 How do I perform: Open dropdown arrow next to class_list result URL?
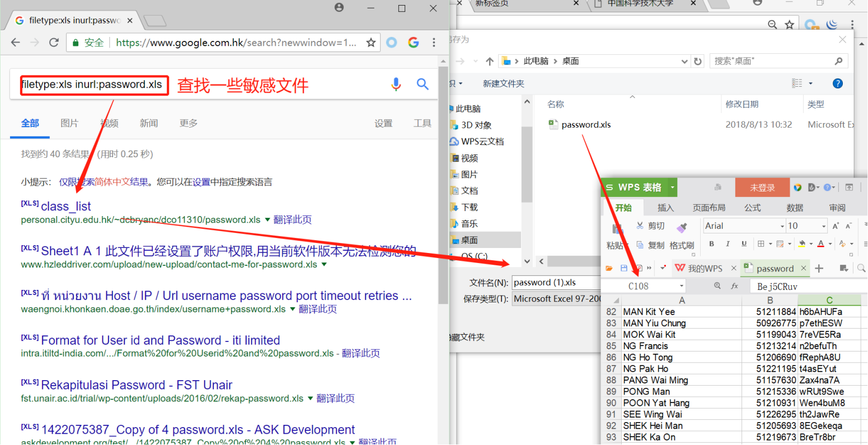point(267,220)
